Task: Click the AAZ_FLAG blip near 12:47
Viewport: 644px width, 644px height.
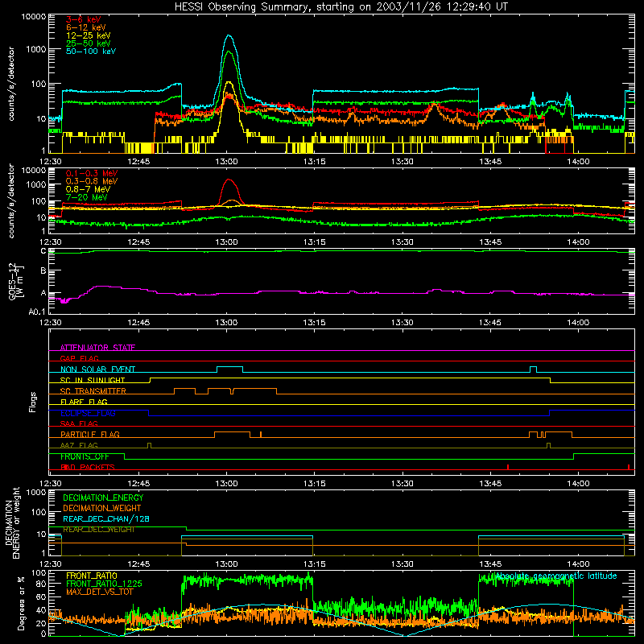Action: tap(149, 445)
